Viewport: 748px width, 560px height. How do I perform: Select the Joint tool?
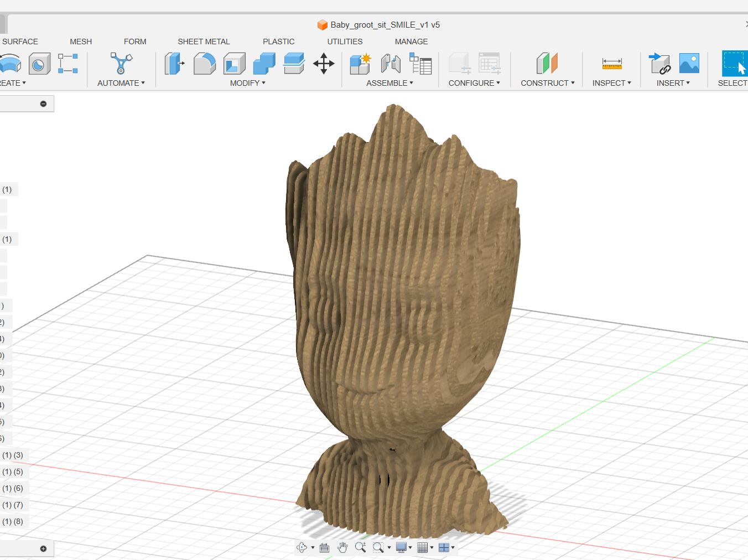[x=391, y=64]
